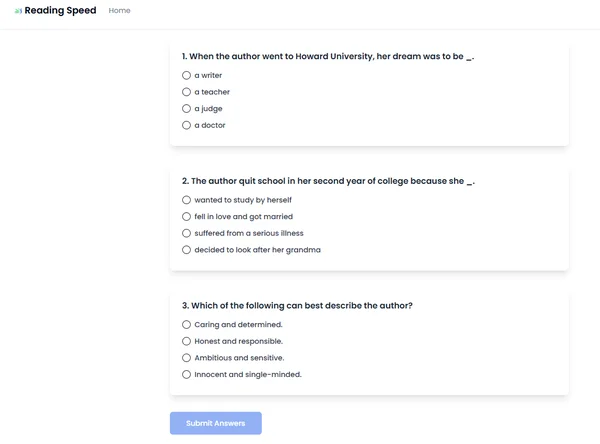Click question 3 heading describing the author
The width and height of the screenshot is (600, 444).
click(x=297, y=305)
